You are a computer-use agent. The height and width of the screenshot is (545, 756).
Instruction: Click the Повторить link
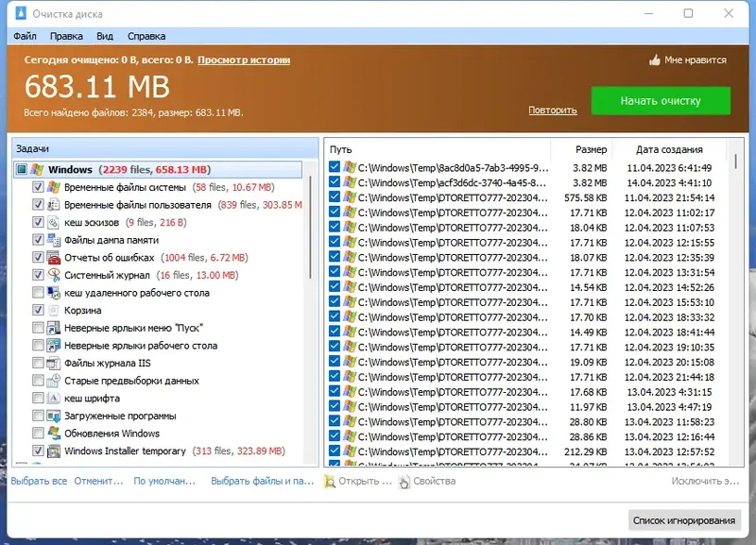click(553, 110)
